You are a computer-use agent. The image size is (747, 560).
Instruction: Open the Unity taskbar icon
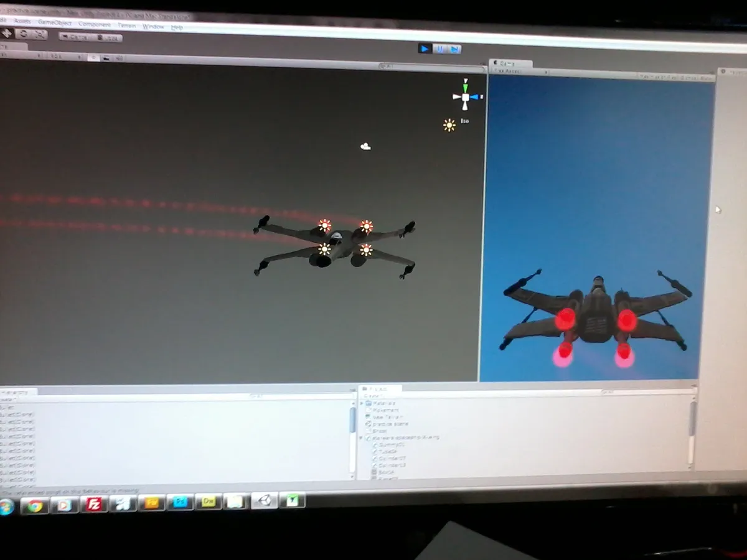point(265,501)
